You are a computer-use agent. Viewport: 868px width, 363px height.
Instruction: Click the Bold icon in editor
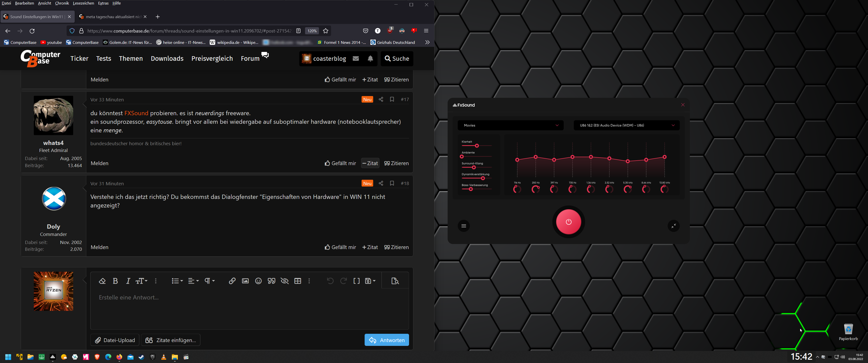pyautogui.click(x=115, y=281)
